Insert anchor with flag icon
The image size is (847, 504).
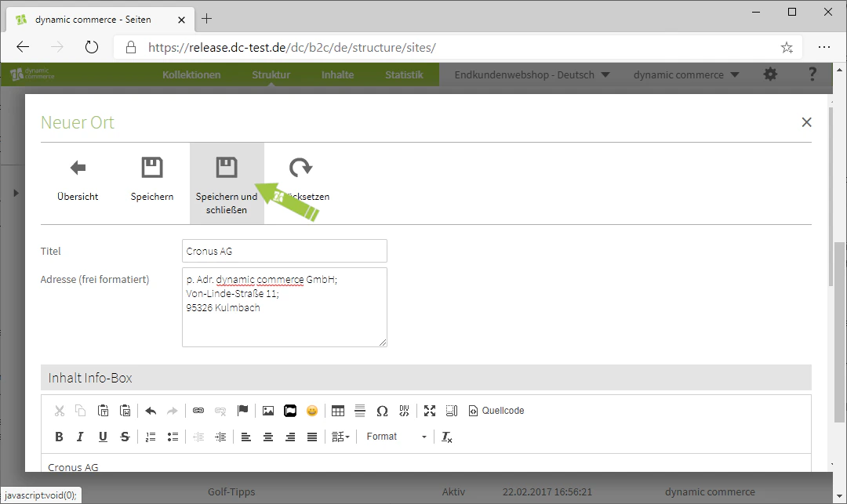tap(242, 411)
